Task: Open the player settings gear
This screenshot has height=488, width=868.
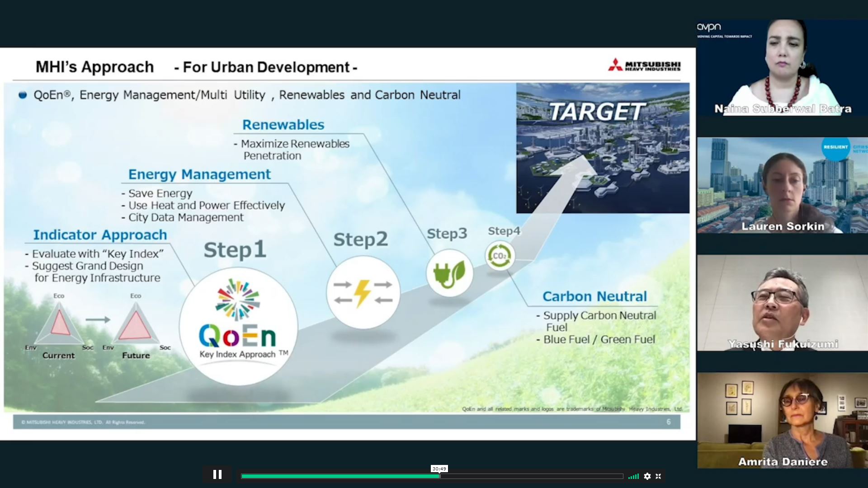Action: click(x=647, y=476)
